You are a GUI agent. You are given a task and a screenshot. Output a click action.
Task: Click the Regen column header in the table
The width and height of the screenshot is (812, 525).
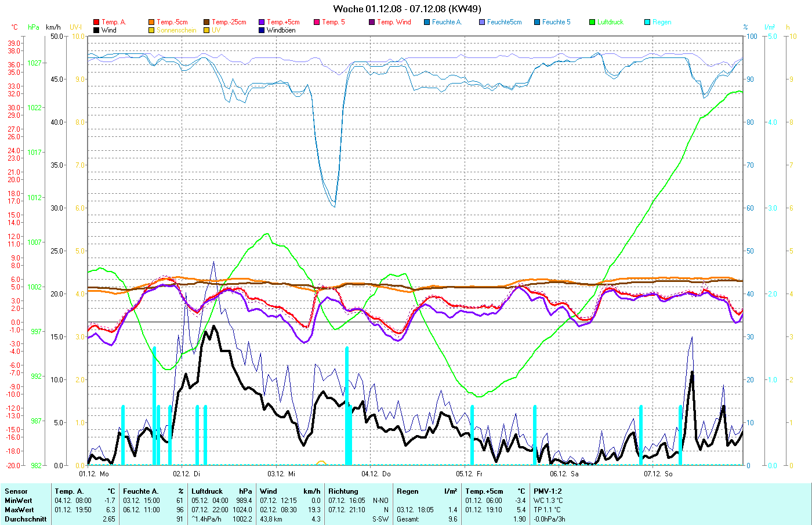pos(407,491)
